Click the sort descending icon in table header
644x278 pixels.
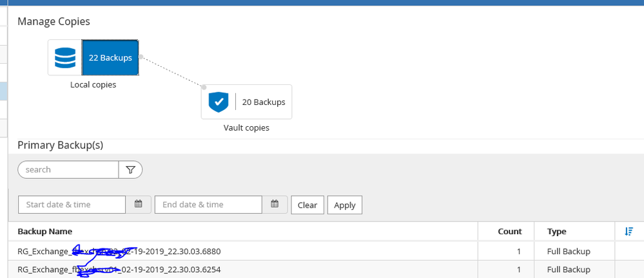click(629, 232)
